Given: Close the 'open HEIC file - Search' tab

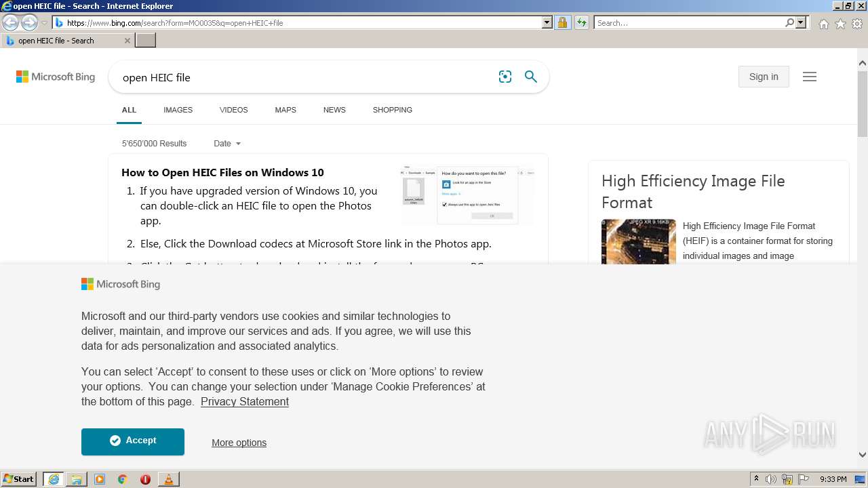Looking at the screenshot, I should pyautogui.click(x=127, y=41).
